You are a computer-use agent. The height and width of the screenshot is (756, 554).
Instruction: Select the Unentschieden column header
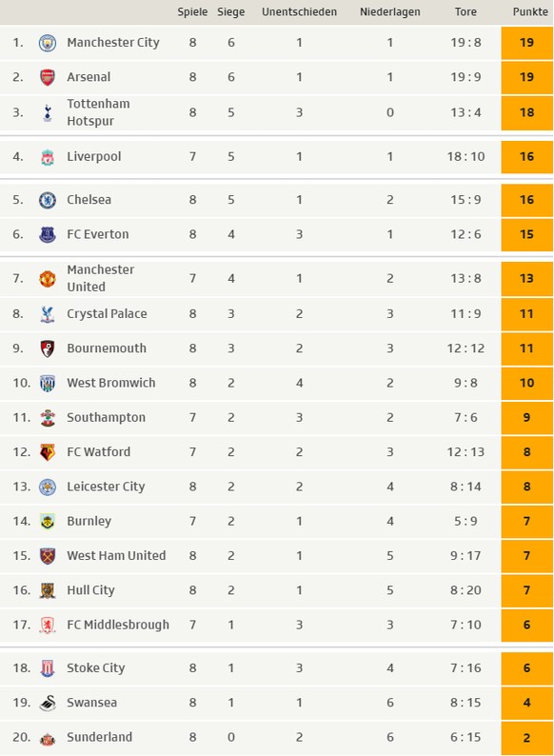tap(300, 11)
